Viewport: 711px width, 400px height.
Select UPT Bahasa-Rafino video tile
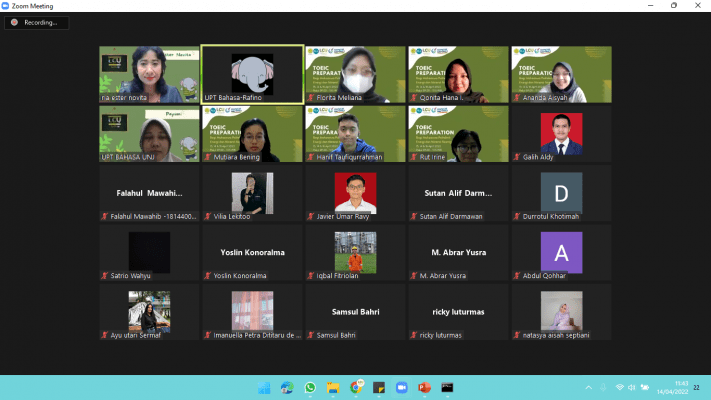253,74
